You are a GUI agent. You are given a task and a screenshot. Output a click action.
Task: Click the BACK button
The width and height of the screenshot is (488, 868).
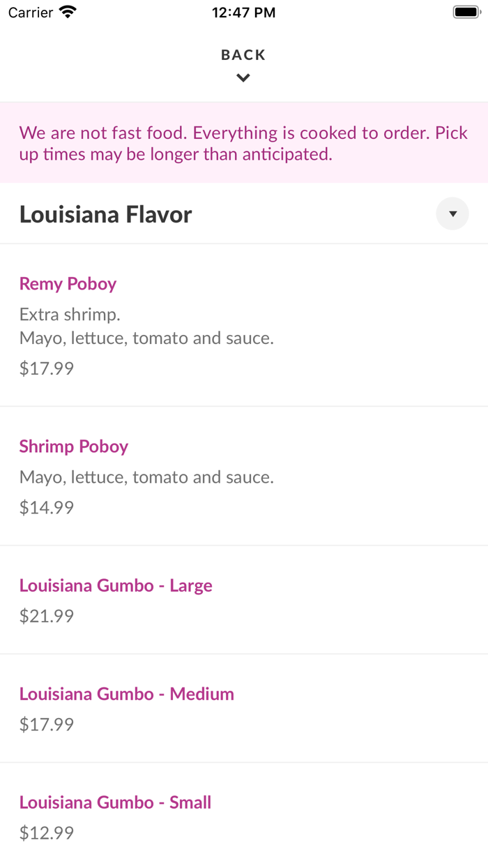pos(243,54)
